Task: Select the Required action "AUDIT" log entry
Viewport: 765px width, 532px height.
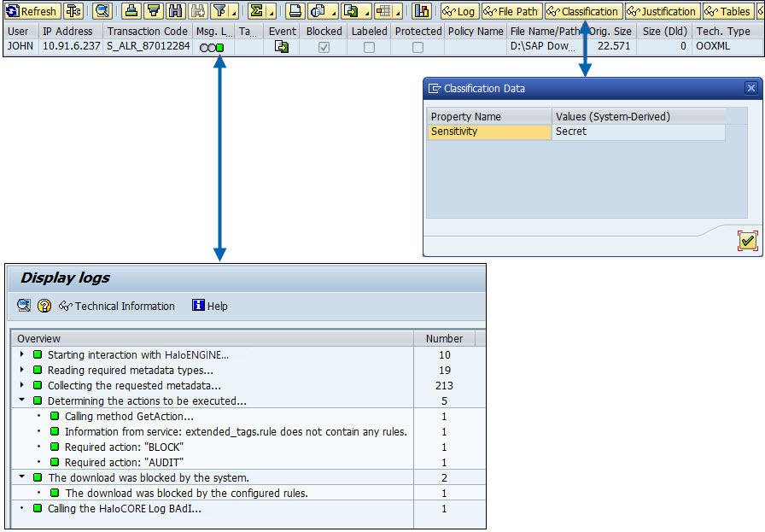Action: coord(124,462)
